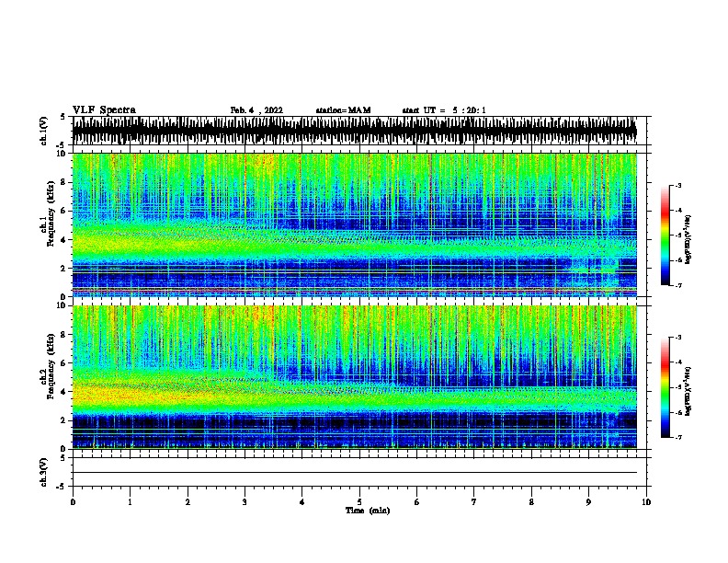Click the ch.2 frequency axis "0" tick label
728x563 pixels.
[63, 449]
